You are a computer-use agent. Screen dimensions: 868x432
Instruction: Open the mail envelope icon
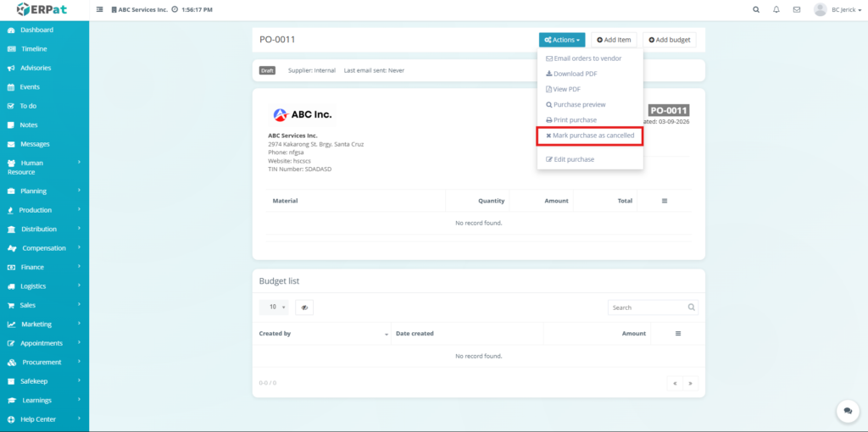(797, 9)
